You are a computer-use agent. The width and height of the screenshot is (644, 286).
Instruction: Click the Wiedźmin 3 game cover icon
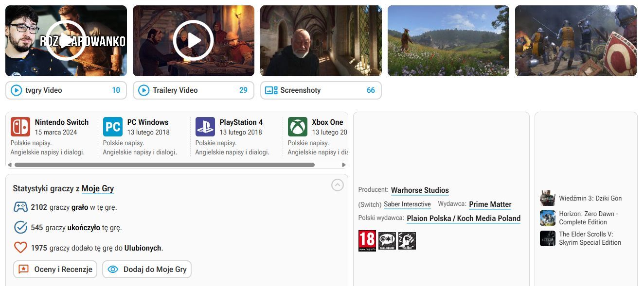tap(548, 199)
